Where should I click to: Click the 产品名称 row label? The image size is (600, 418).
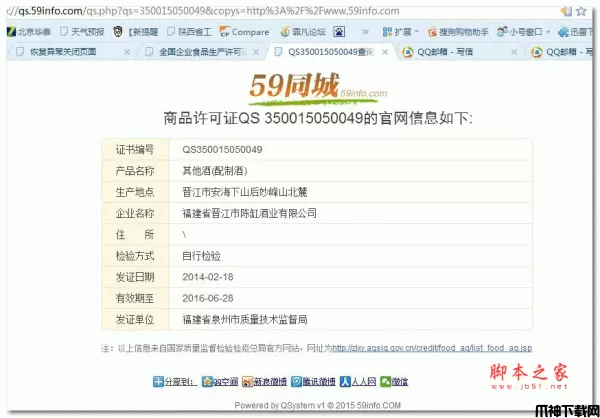(x=135, y=171)
